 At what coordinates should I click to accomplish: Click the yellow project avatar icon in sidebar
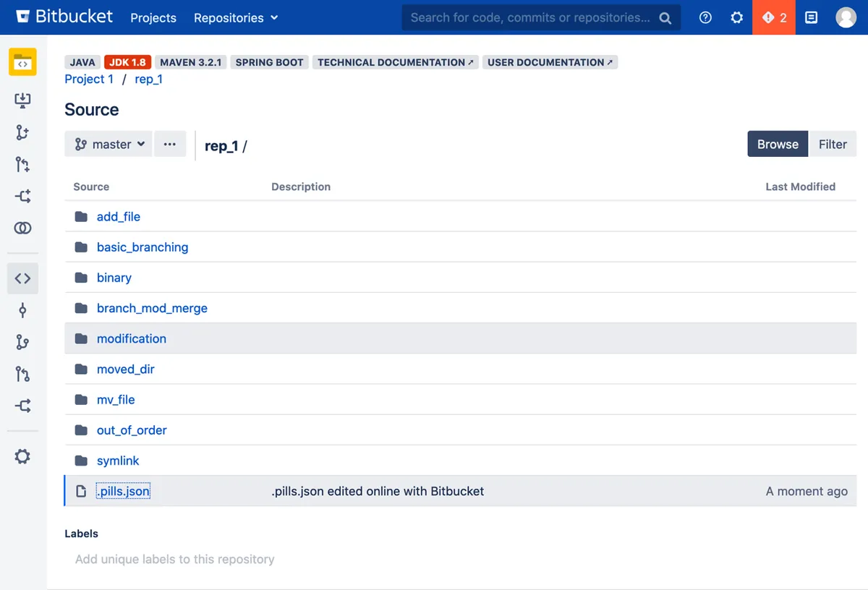point(22,61)
